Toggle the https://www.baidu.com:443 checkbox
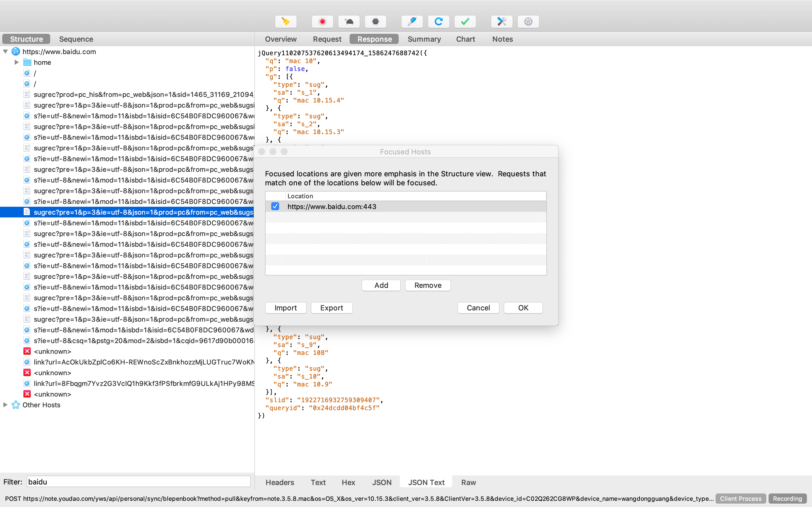Image resolution: width=812 pixels, height=507 pixels. click(x=275, y=206)
